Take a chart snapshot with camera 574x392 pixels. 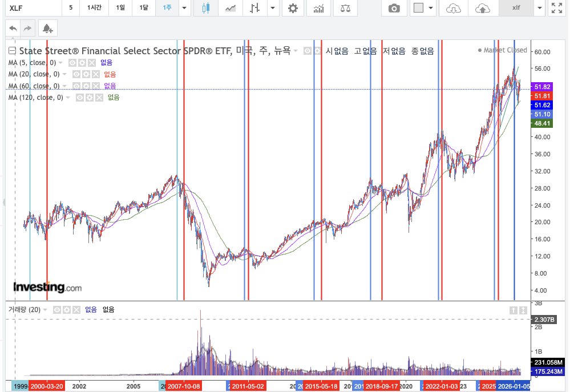pos(394,8)
